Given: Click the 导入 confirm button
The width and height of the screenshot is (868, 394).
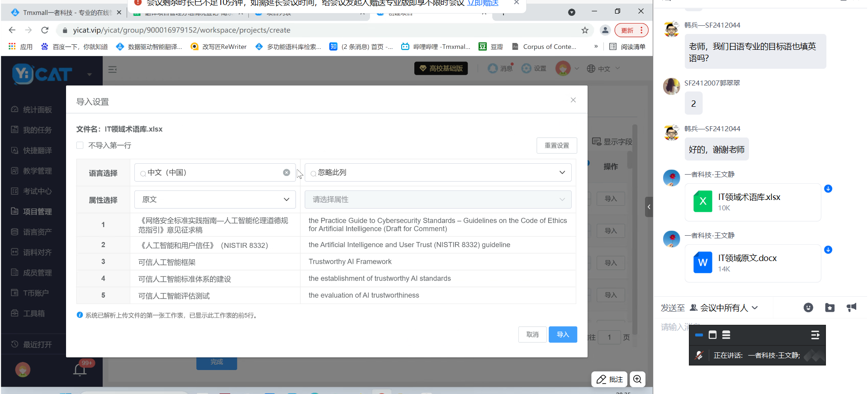Looking at the screenshot, I should click(562, 334).
